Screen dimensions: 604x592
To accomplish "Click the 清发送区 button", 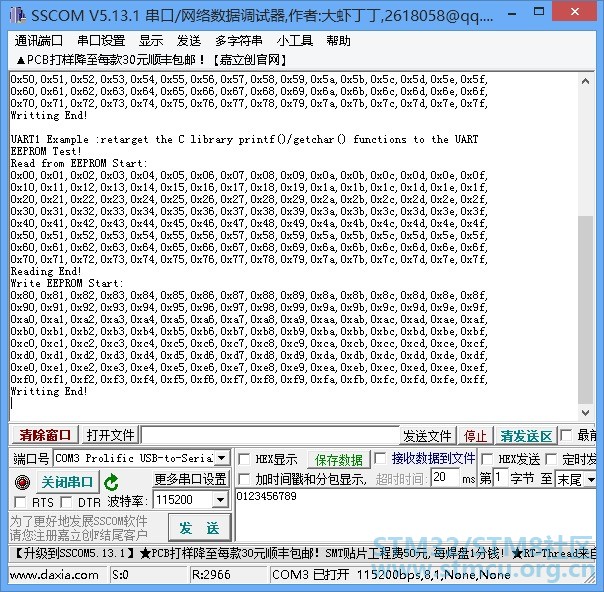I will coord(526,436).
